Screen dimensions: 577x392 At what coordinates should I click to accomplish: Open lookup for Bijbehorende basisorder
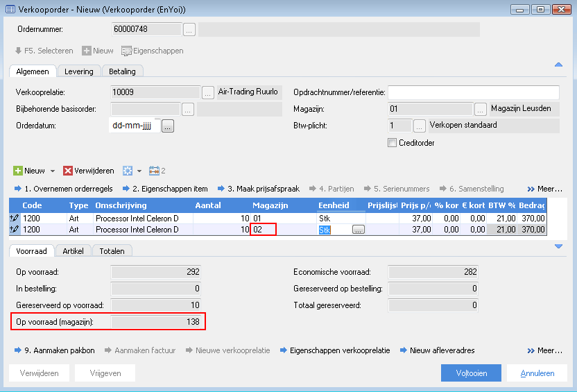coord(188,110)
